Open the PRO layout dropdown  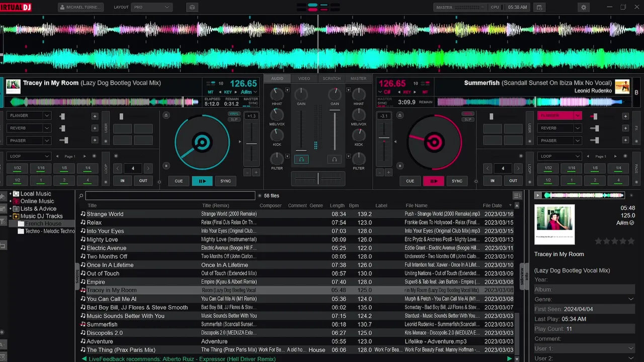point(151,8)
